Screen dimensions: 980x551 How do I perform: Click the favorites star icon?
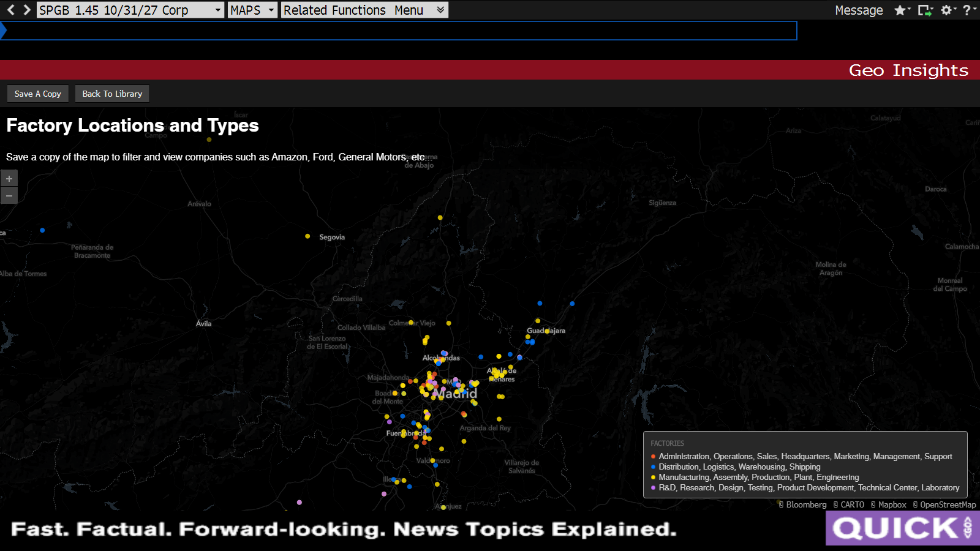coord(900,10)
